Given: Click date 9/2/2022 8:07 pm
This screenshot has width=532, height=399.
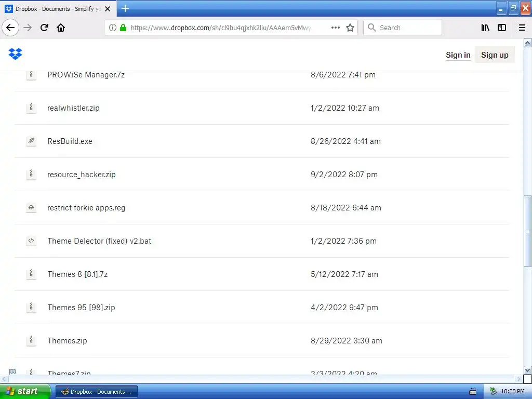Looking at the screenshot, I should (x=344, y=175).
